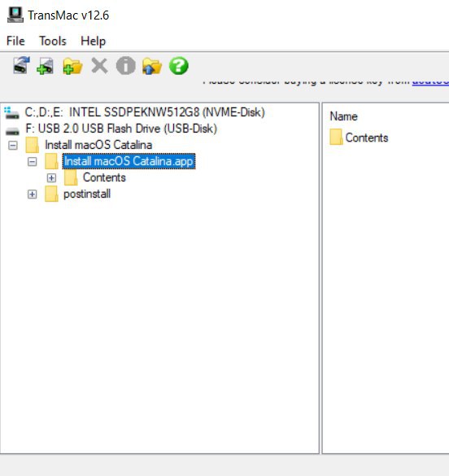Screen dimensions: 449x476
Task: Select postinstall label in tree
Action: (87, 194)
